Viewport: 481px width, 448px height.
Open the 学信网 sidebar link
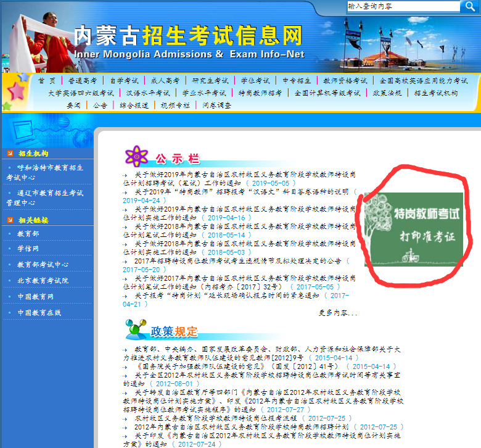click(x=28, y=249)
